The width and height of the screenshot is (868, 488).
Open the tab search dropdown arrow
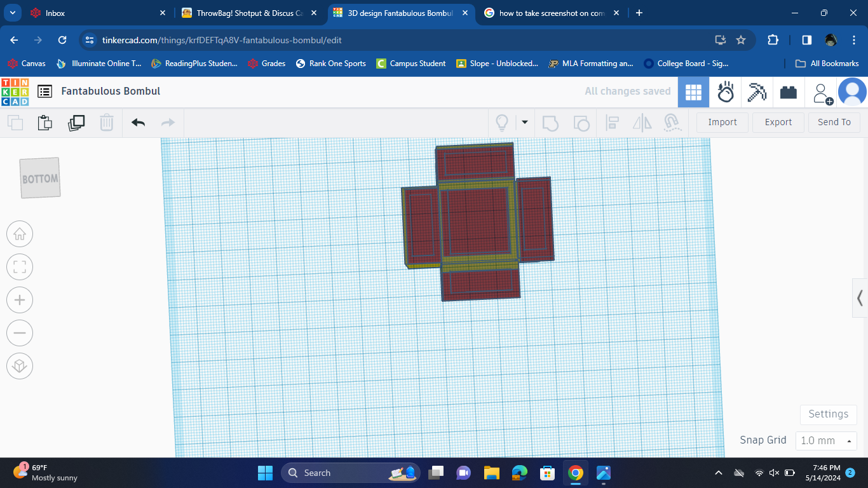click(x=13, y=13)
